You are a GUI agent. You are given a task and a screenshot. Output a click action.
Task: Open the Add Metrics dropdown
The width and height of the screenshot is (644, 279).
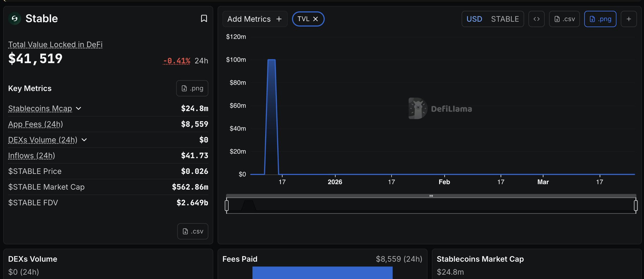click(x=255, y=19)
